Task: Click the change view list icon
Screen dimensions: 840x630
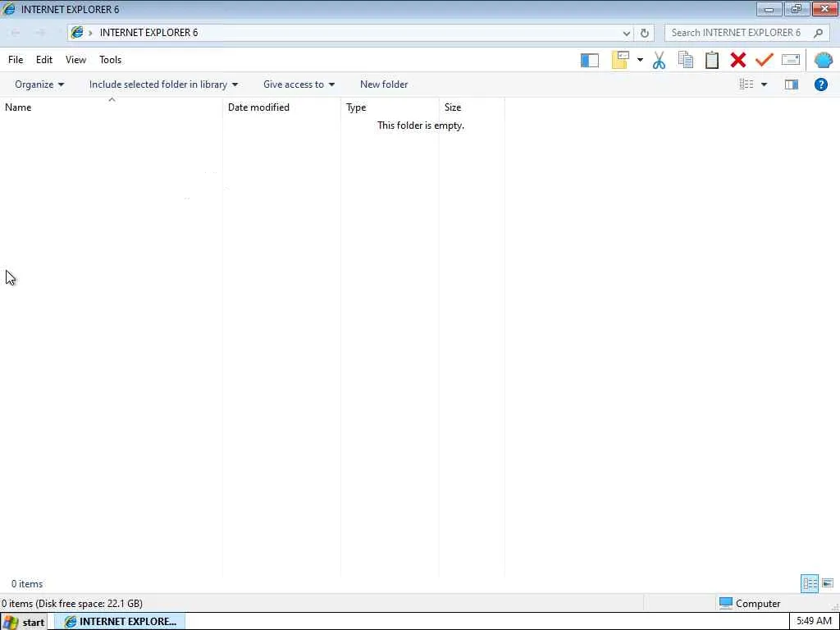Action: 746,84
